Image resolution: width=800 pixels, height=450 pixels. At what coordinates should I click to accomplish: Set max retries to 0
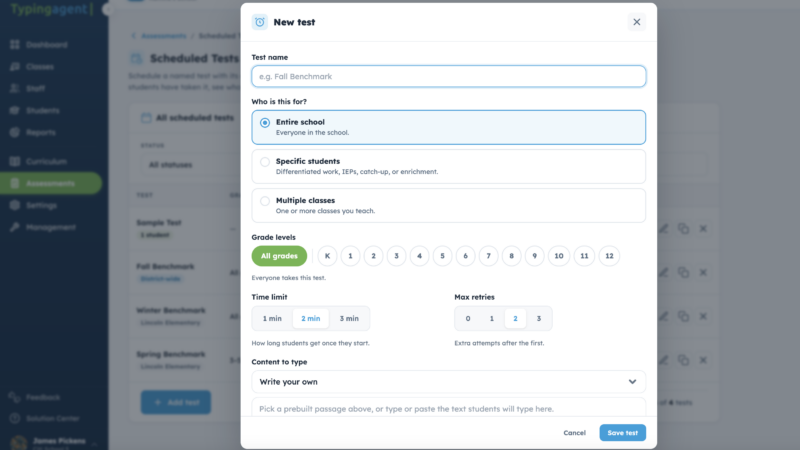coord(468,318)
